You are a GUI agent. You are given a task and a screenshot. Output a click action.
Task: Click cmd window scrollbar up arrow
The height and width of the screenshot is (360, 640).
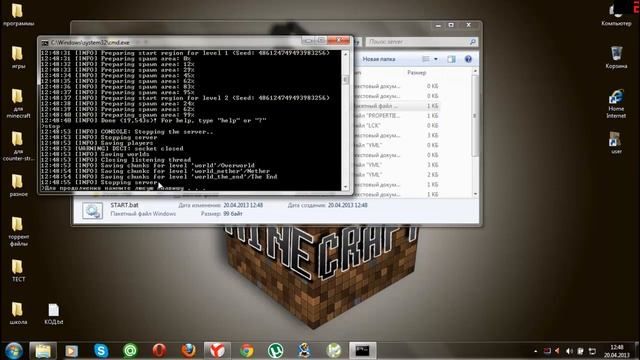point(346,54)
